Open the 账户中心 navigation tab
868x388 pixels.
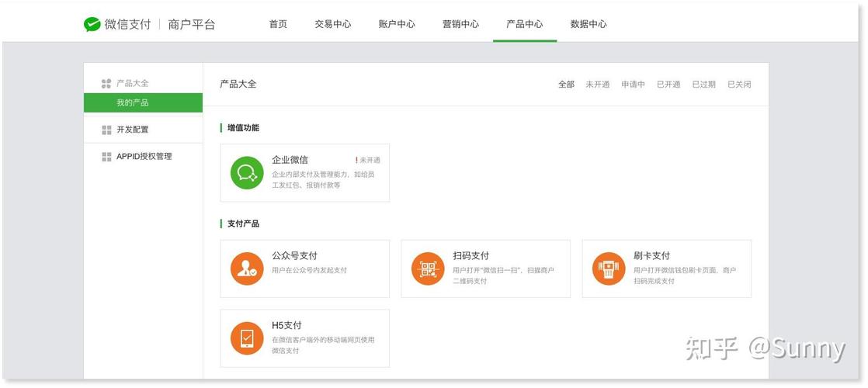397,24
